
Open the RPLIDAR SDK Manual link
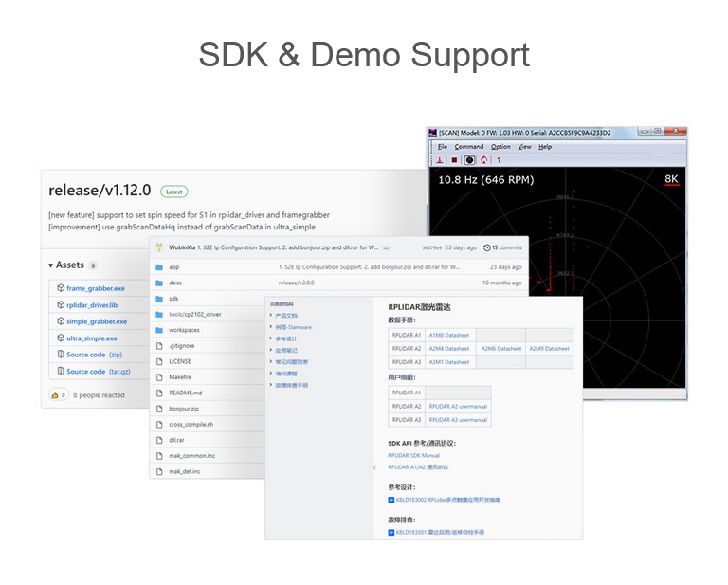413,456
